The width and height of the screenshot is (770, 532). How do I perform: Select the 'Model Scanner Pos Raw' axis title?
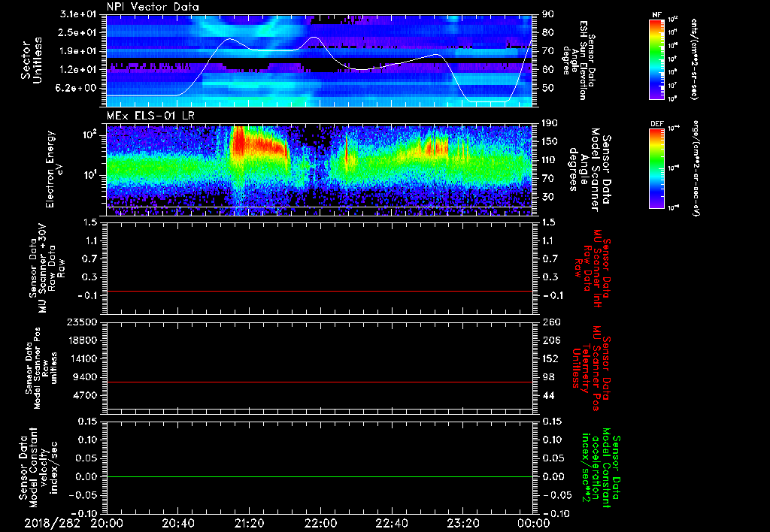[x=41, y=368]
